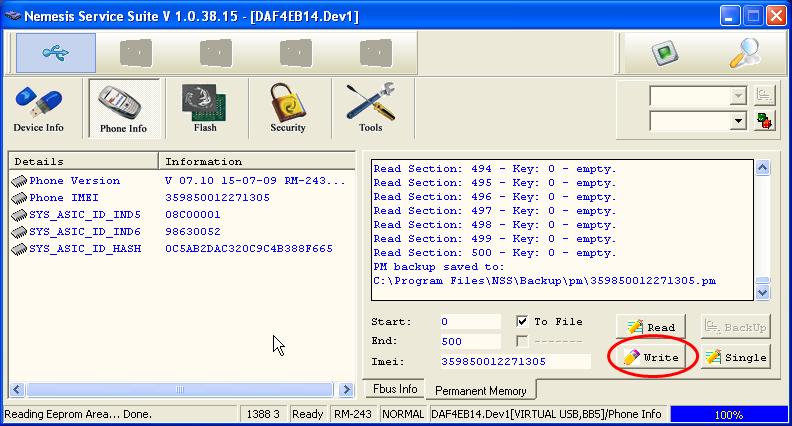Select the USB connection icon

point(56,53)
